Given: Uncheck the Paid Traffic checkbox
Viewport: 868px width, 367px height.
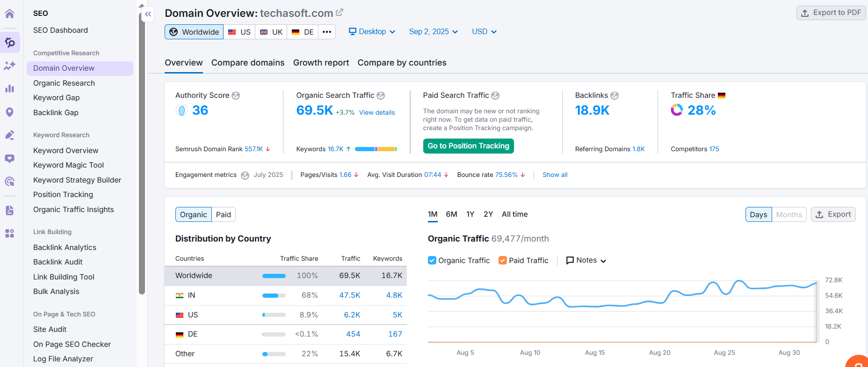Looking at the screenshot, I should [503, 260].
